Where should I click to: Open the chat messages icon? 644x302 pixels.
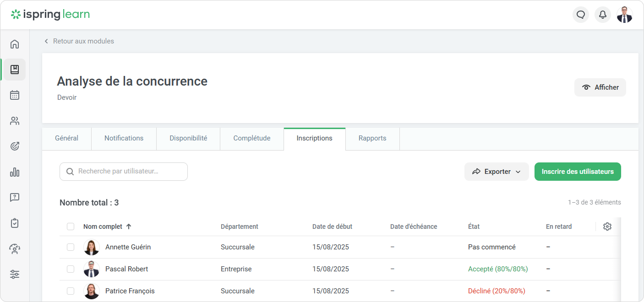tap(581, 15)
